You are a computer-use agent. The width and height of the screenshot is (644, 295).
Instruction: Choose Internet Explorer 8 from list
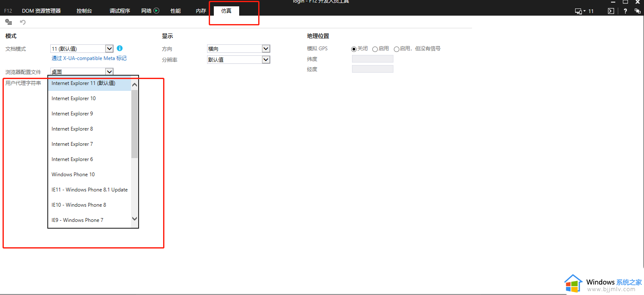coord(90,129)
